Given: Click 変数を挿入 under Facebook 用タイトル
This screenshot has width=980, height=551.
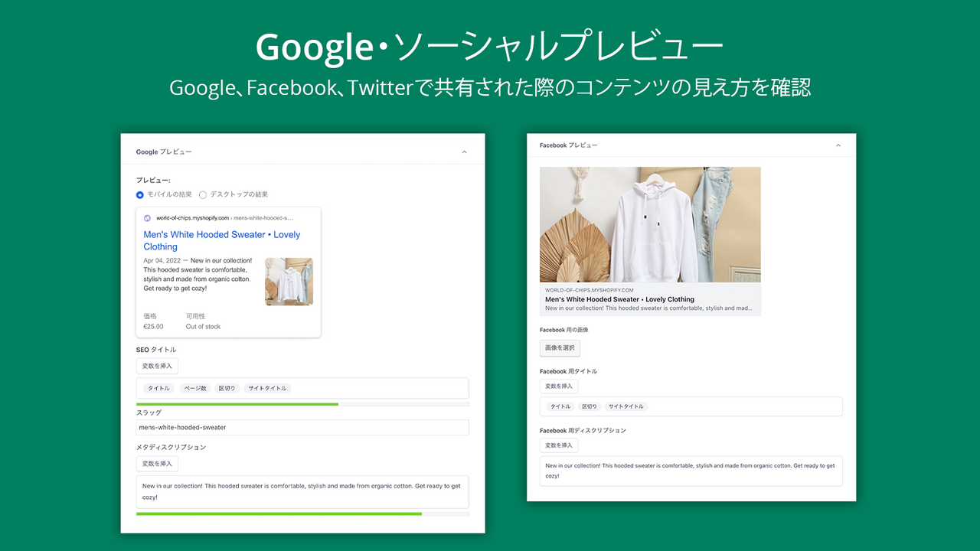Looking at the screenshot, I should point(559,386).
